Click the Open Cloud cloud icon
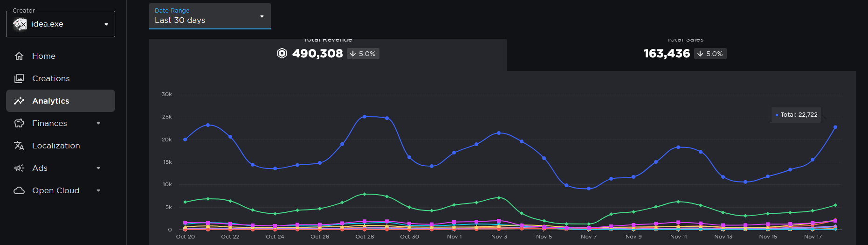 (19, 190)
